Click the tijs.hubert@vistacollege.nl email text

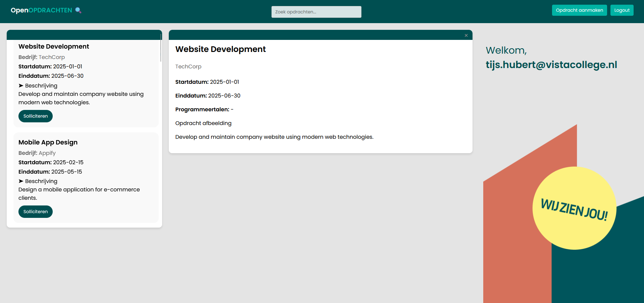pyautogui.click(x=551, y=64)
